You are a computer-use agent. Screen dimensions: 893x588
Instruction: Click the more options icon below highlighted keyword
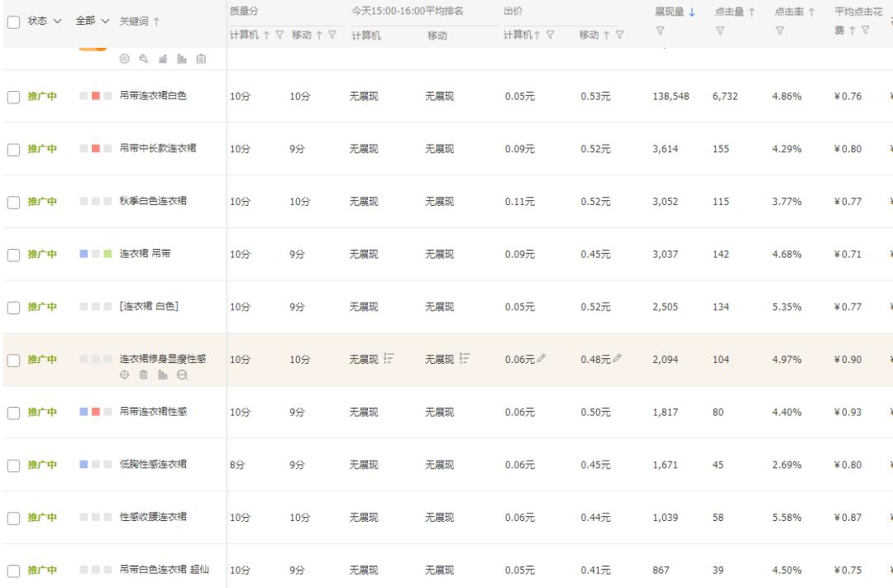180,375
